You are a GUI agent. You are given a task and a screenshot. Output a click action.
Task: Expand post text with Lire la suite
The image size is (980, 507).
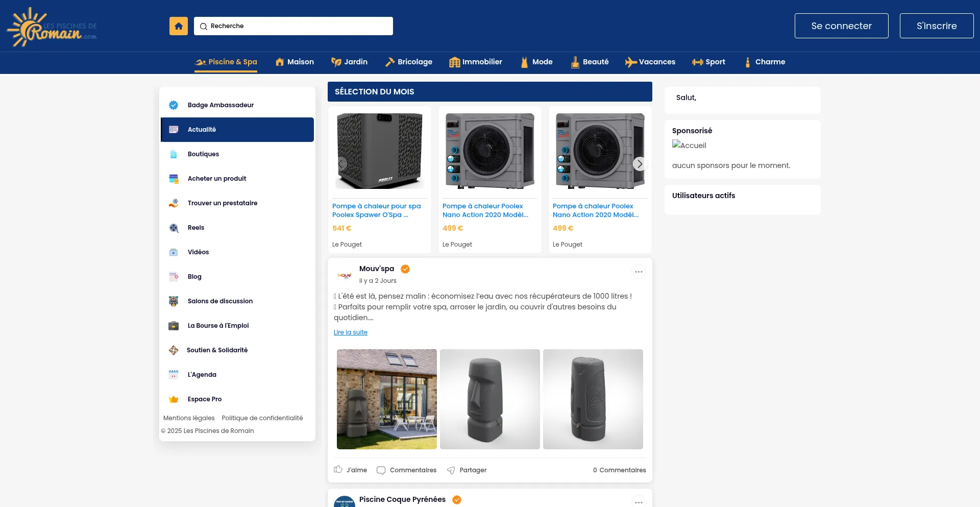(351, 332)
